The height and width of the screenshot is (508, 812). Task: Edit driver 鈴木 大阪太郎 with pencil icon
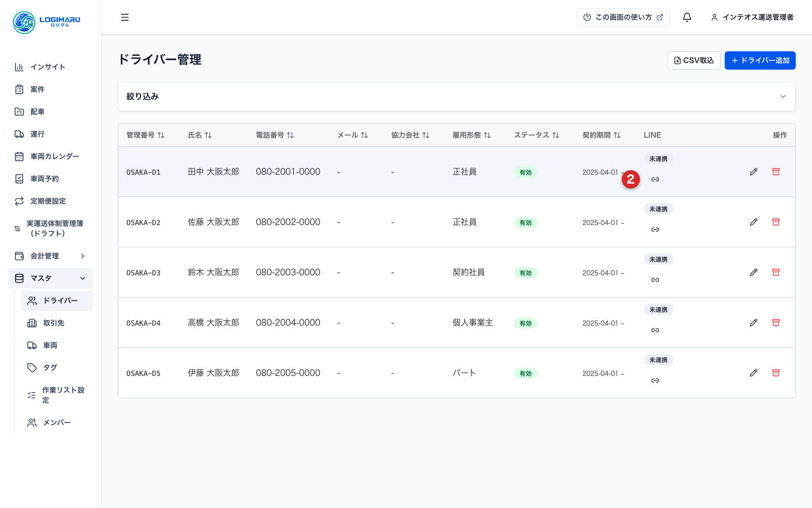coord(754,272)
